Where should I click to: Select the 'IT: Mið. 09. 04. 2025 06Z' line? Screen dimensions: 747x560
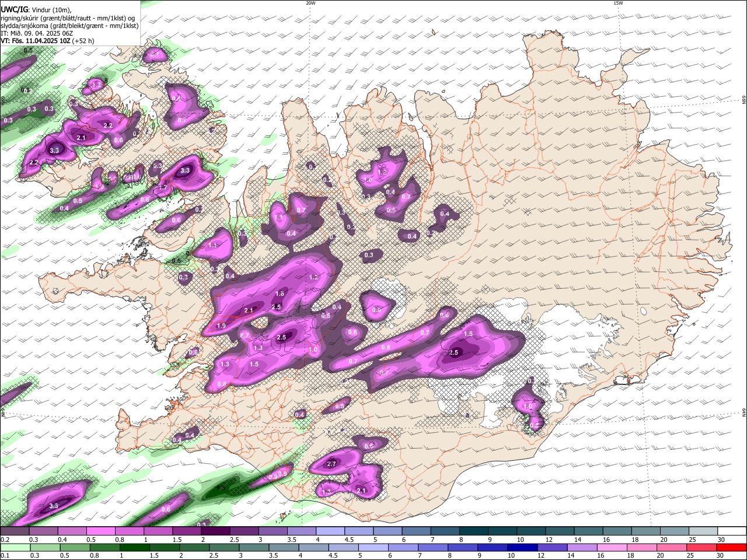click(37, 33)
